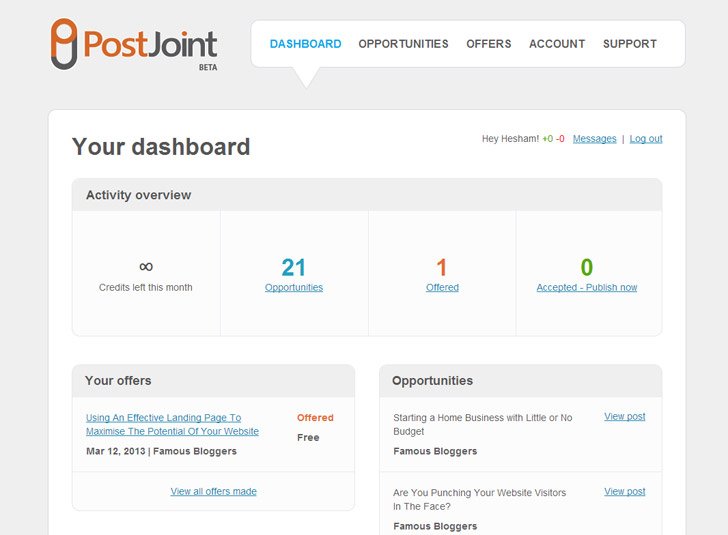View post for Starting a Home Business
Viewport: 728px width, 535px height.
point(624,417)
